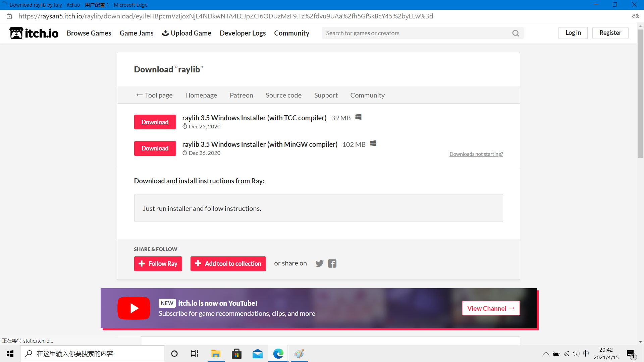The width and height of the screenshot is (644, 362).
Task: Open Microsoft Store from taskbar
Action: pos(236,354)
